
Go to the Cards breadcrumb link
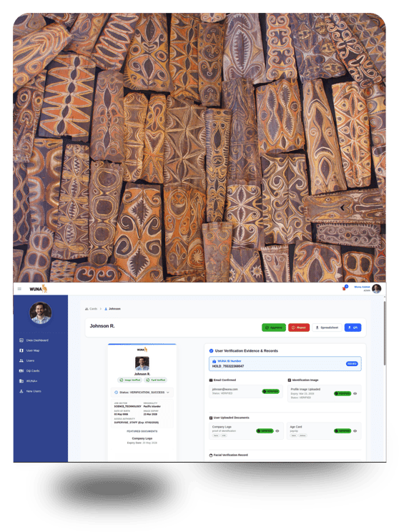point(91,309)
